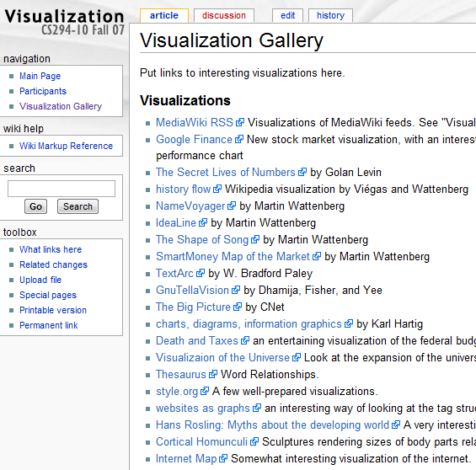The height and width of the screenshot is (470, 476).
Task: Click external-link icon after NameVoyager
Action: pyautogui.click(x=232, y=206)
